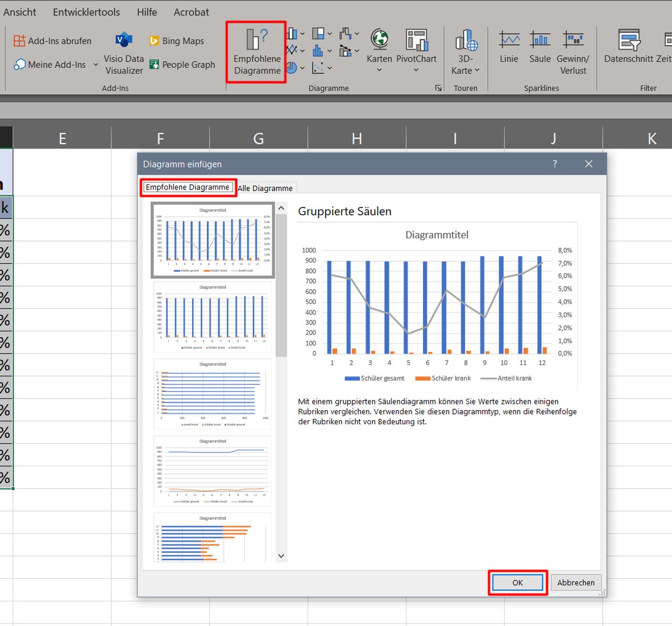
Task: Open the Hilfe menu
Action: pos(146,12)
